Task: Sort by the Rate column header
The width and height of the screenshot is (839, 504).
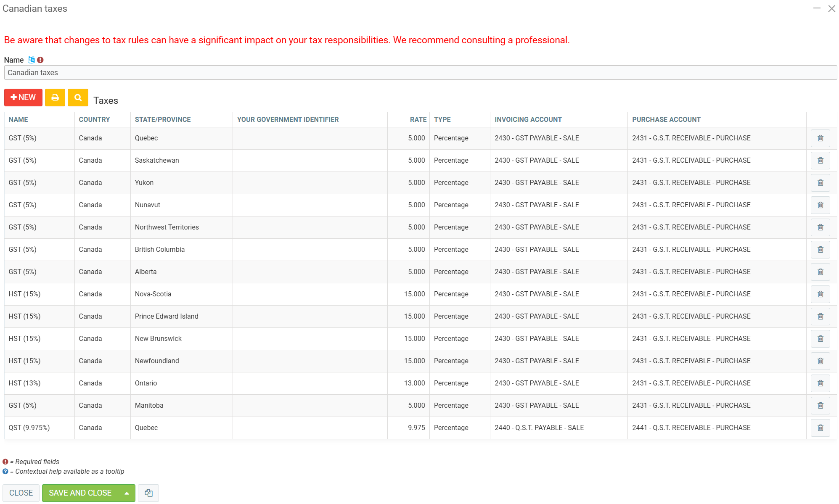Action: pyautogui.click(x=418, y=119)
